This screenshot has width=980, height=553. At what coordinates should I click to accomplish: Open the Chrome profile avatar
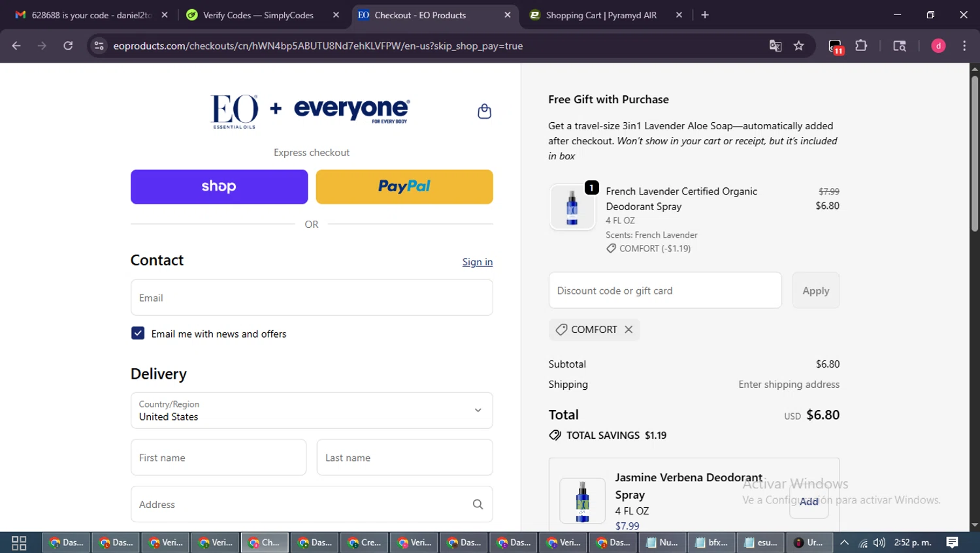[x=938, y=46]
